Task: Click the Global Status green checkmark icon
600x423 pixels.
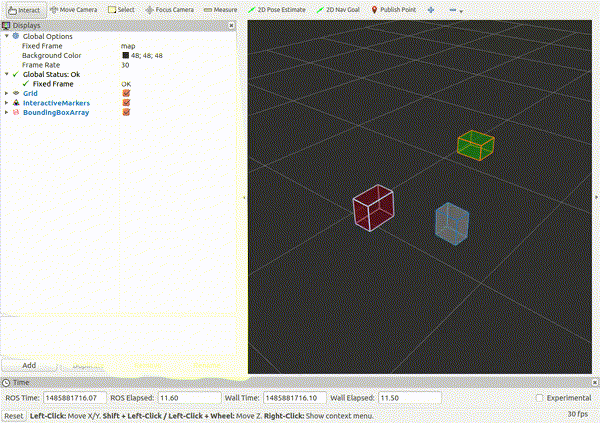Action: 16,74
